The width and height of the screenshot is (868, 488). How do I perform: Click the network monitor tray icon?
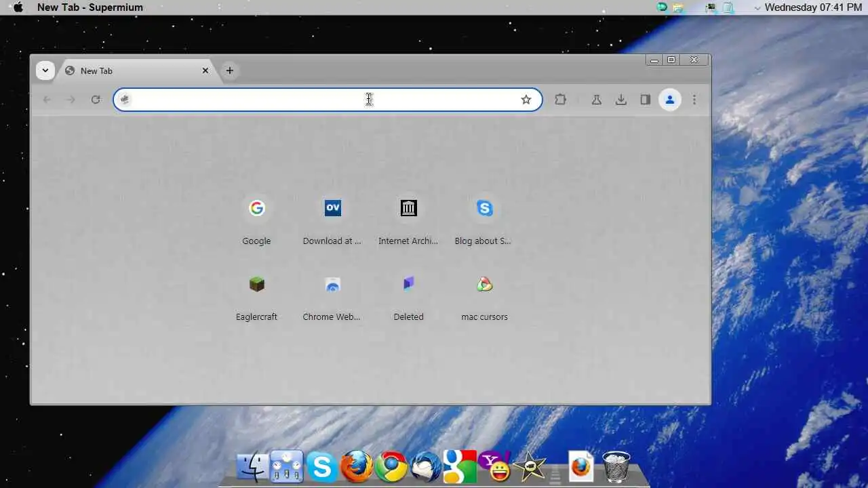711,7
